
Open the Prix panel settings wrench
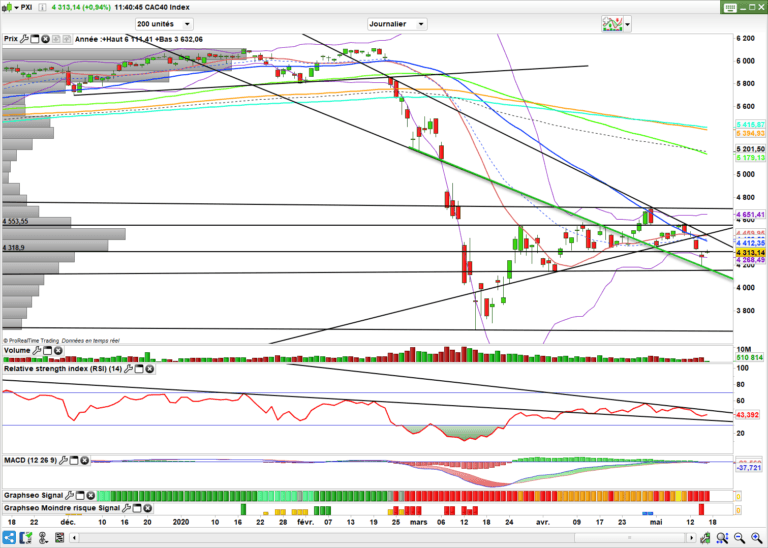coord(25,39)
